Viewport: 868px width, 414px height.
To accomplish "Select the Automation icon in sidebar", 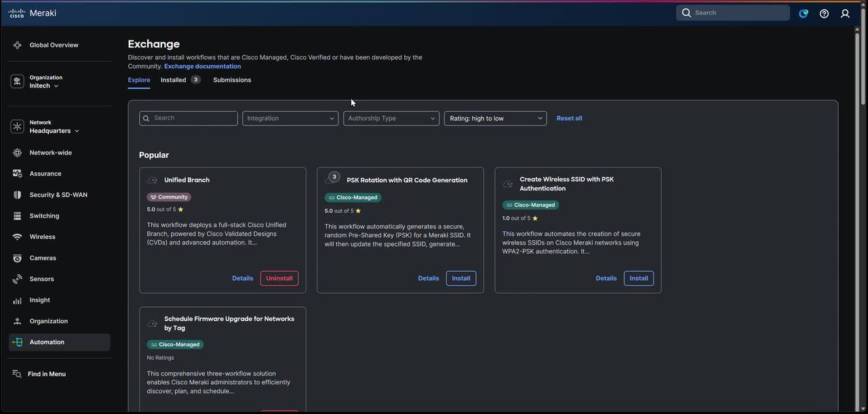I will point(17,342).
